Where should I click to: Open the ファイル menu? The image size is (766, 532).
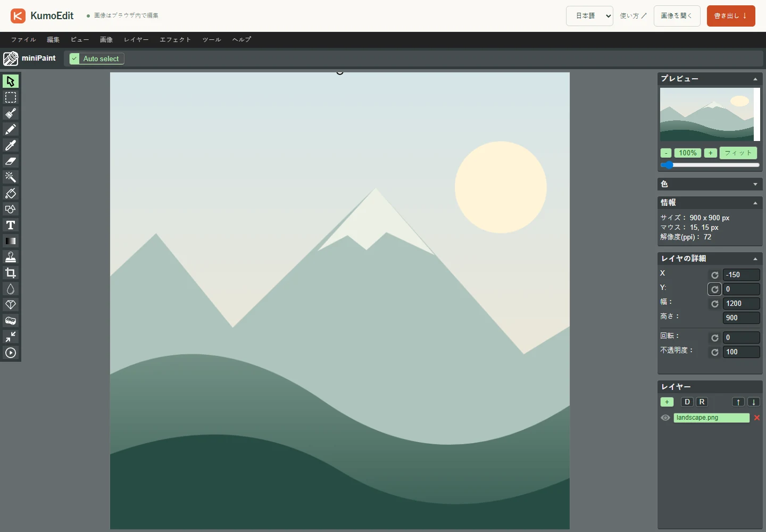point(23,40)
